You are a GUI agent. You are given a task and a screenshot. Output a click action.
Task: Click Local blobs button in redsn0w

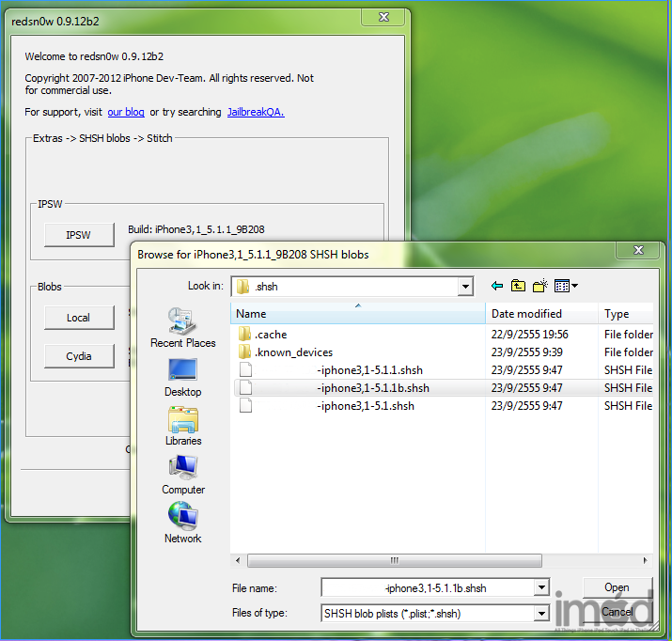(x=79, y=318)
